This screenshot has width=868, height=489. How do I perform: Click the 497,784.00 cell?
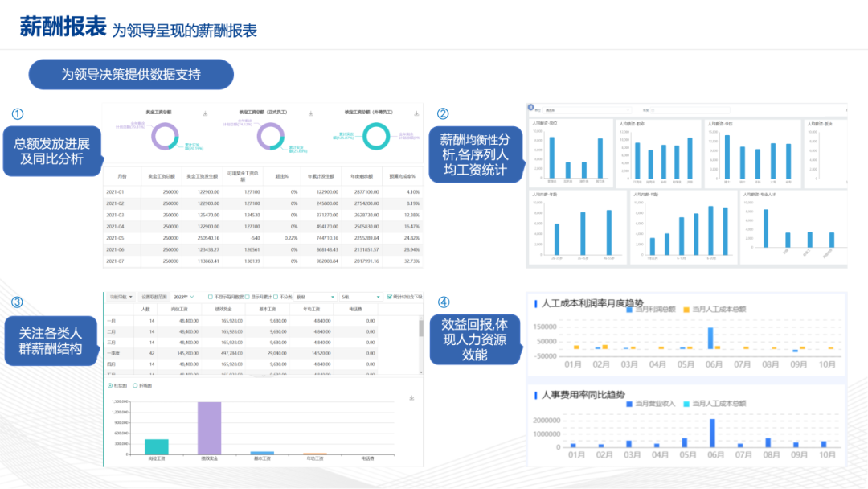click(231, 353)
